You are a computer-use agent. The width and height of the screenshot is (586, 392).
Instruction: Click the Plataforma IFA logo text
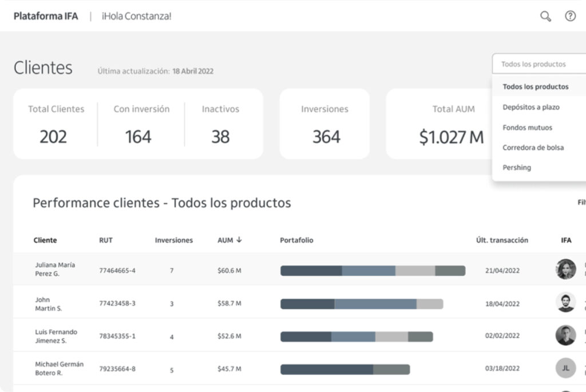point(46,16)
